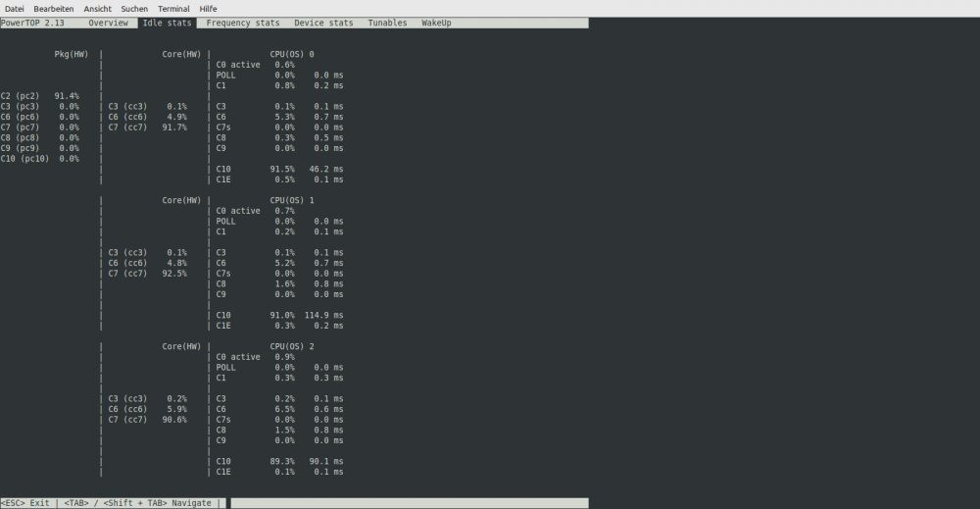Select the C8 (pc8) package row
The width and height of the screenshot is (980, 509).
click(x=40, y=138)
